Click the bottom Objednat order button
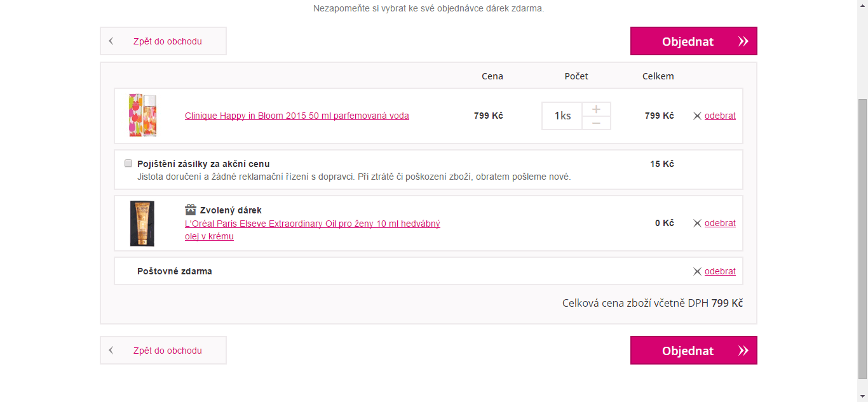The width and height of the screenshot is (868, 402). pos(693,351)
